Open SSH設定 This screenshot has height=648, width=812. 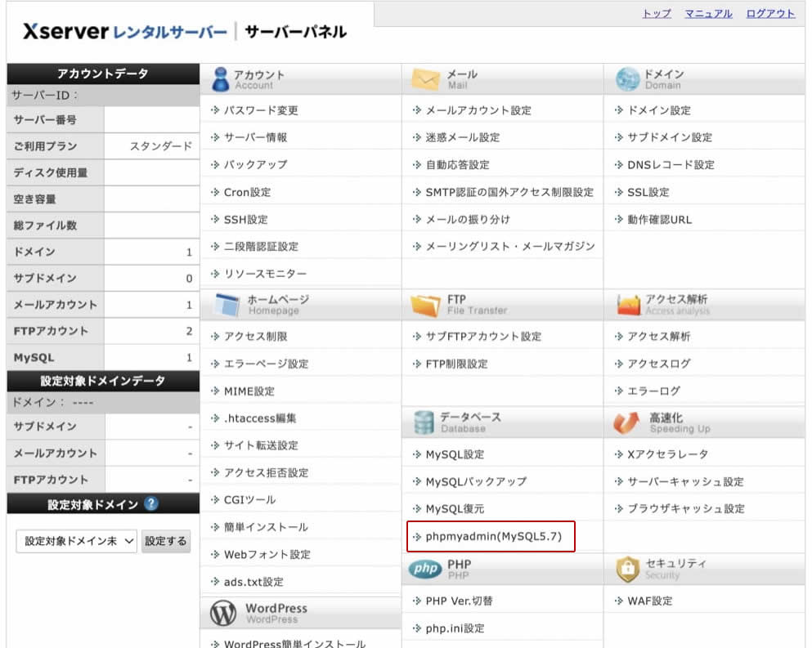click(x=245, y=220)
